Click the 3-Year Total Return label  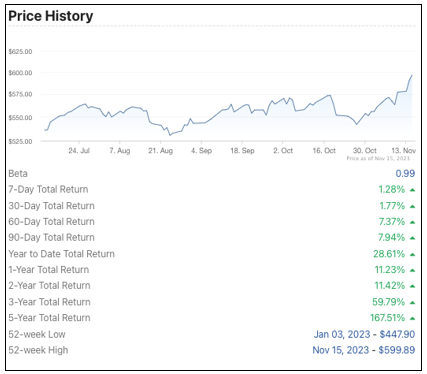pos(50,302)
